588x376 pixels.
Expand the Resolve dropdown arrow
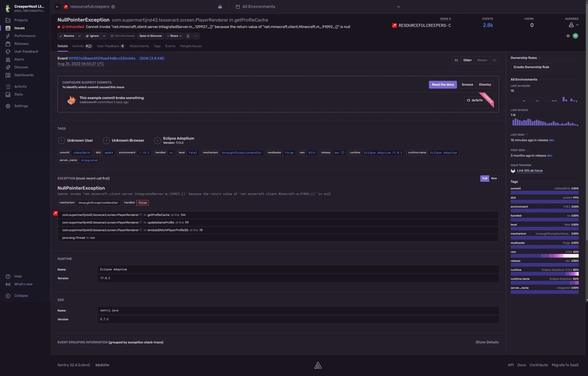(79, 36)
